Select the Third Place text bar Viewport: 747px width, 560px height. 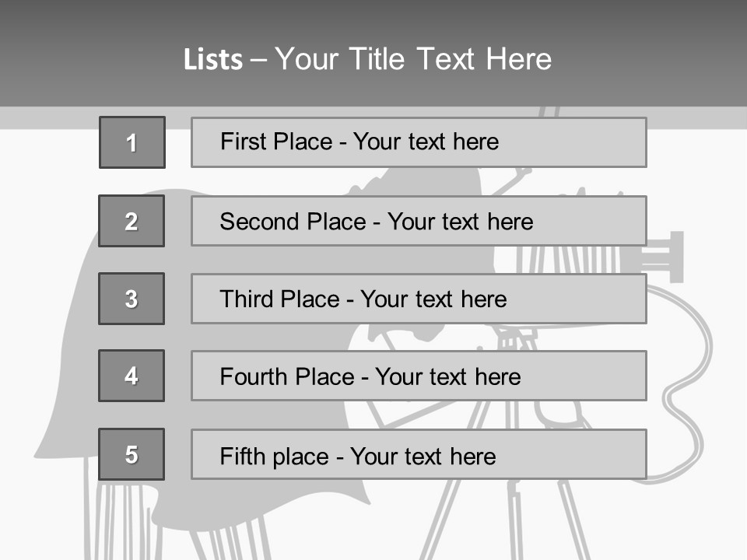click(419, 299)
